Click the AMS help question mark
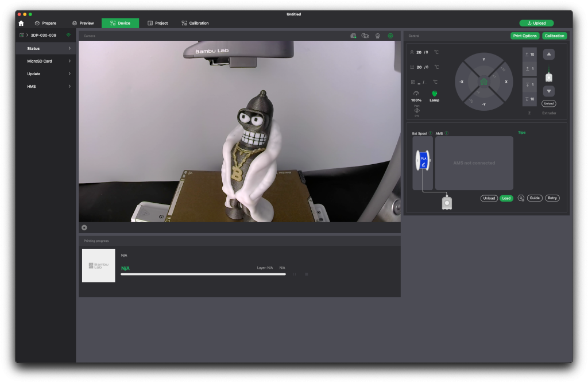Image resolution: width=588 pixels, height=383 pixels. [x=446, y=133]
